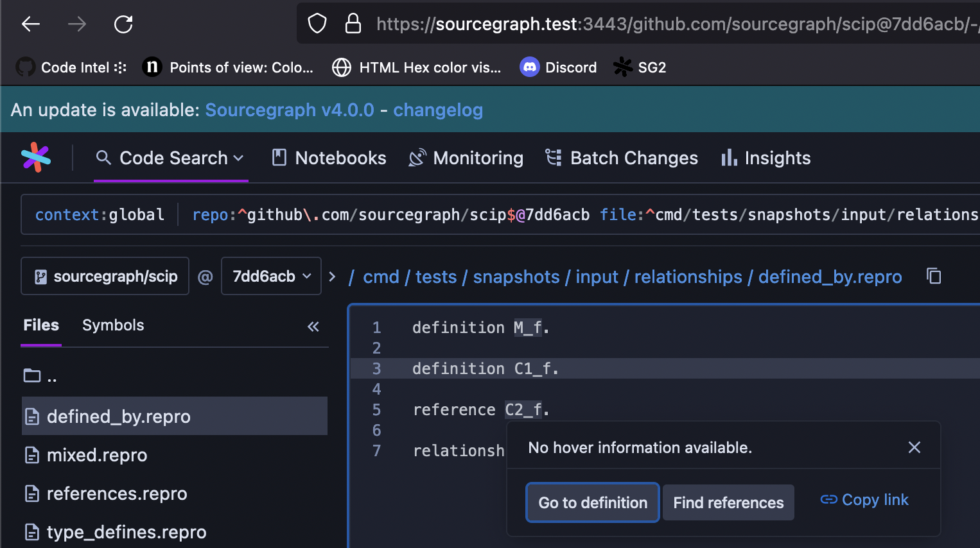Click line number 3
Viewport: 980px width, 548px height.
[x=376, y=369]
